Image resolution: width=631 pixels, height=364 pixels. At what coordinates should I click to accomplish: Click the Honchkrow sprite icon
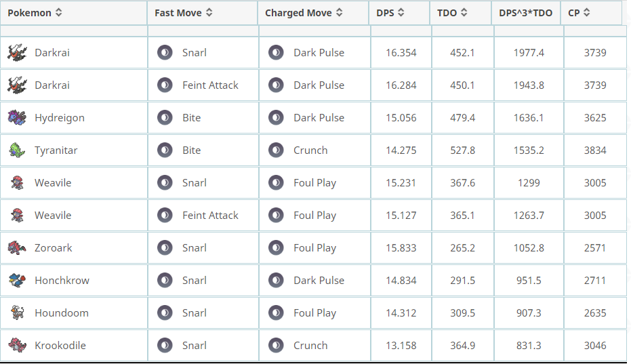17,280
